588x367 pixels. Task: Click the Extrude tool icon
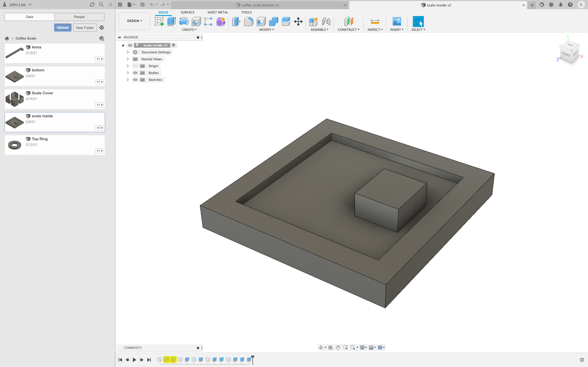[171, 21]
